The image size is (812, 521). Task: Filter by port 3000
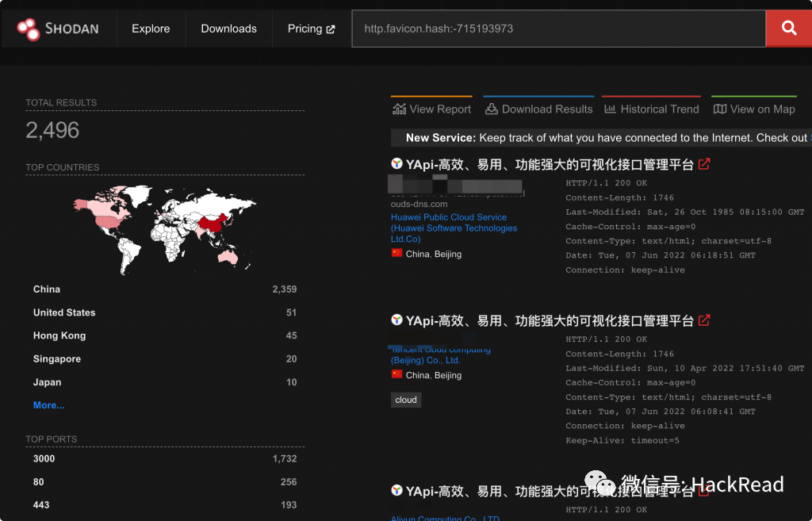click(x=165, y=458)
